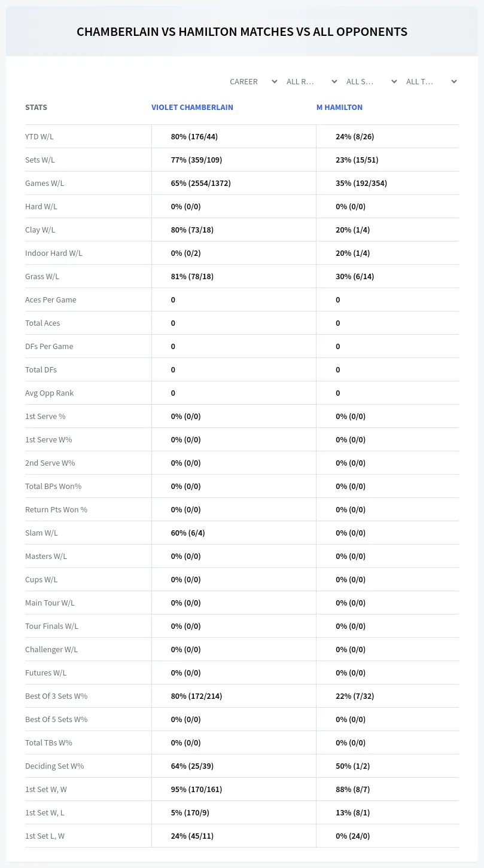Open the CAREER filter dropdown
The height and width of the screenshot is (868, 484).
coord(253,81)
